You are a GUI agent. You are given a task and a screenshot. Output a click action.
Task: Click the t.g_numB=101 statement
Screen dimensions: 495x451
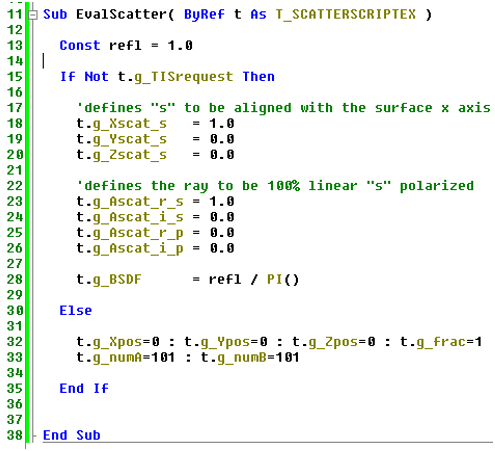pos(250,357)
